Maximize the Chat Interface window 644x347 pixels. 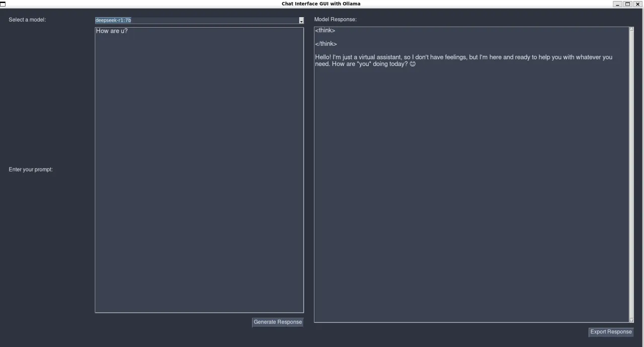pos(627,4)
